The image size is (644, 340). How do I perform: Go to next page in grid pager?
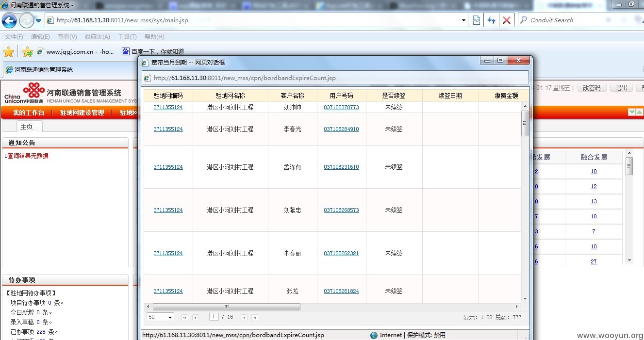click(244, 318)
